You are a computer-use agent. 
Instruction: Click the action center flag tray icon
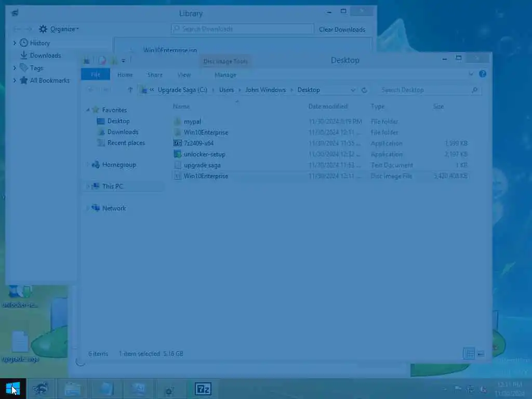(458, 389)
